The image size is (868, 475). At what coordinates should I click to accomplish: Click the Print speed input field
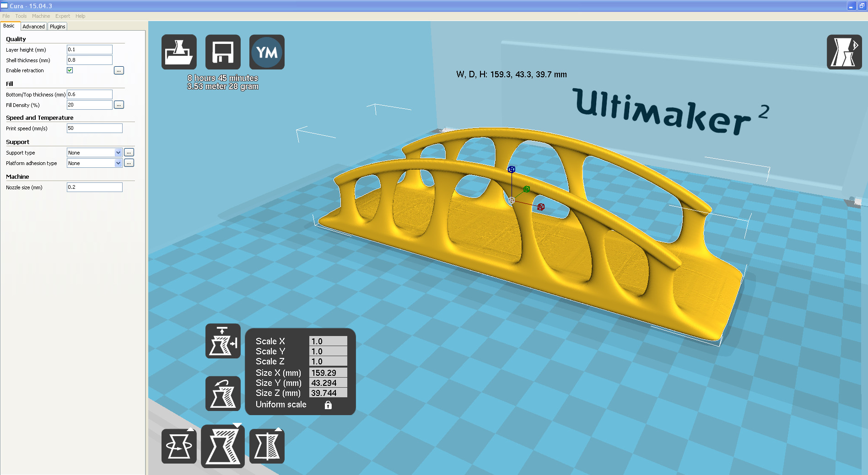(x=95, y=128)
